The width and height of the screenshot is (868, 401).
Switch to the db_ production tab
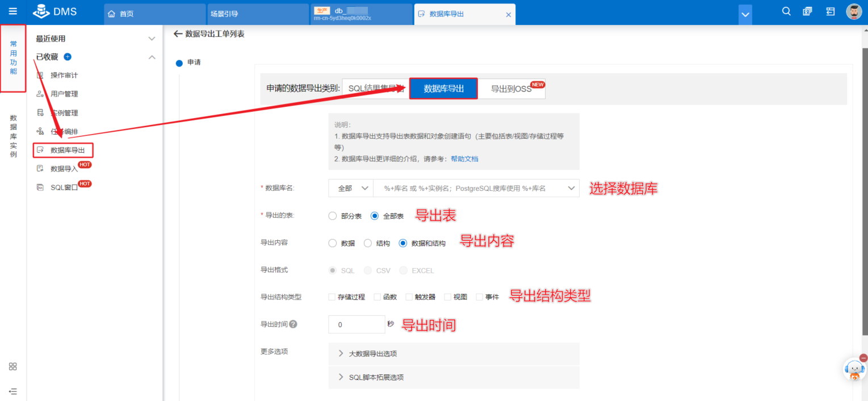361,14
